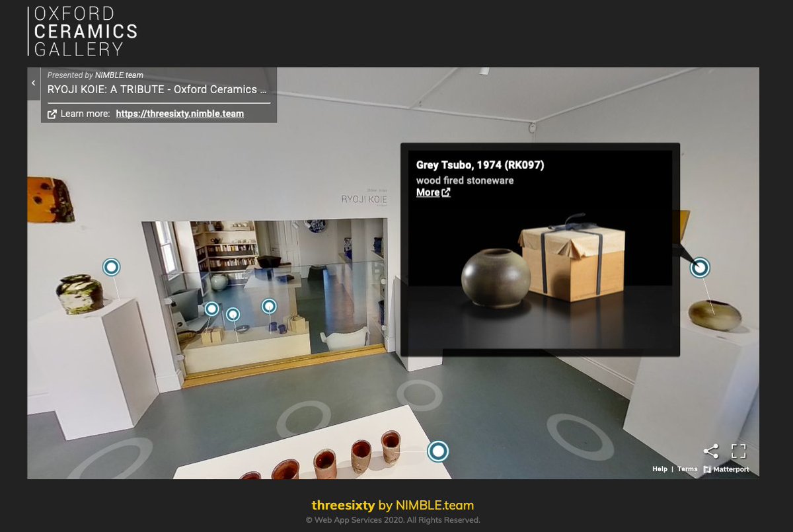Select the middle tag marker in the back room
The height and width of the screenshot is (532, 793).
(x=233, y=315)
